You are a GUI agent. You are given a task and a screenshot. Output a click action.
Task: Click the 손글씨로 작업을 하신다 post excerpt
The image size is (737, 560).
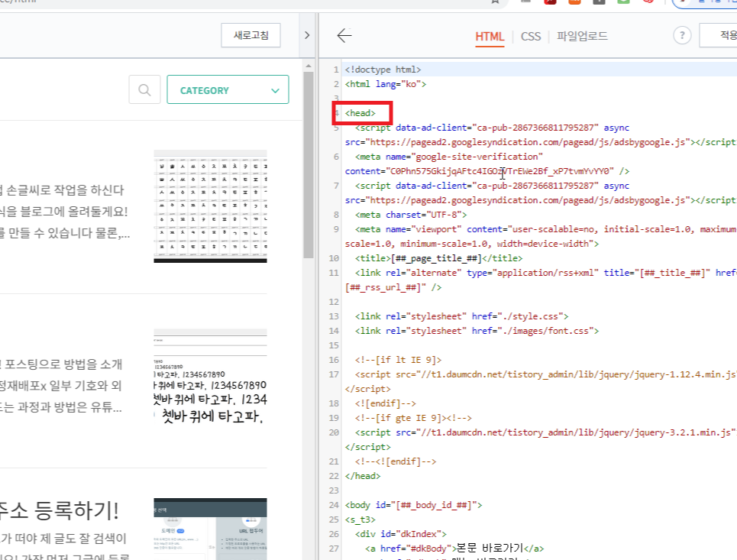tap(62, 190)
